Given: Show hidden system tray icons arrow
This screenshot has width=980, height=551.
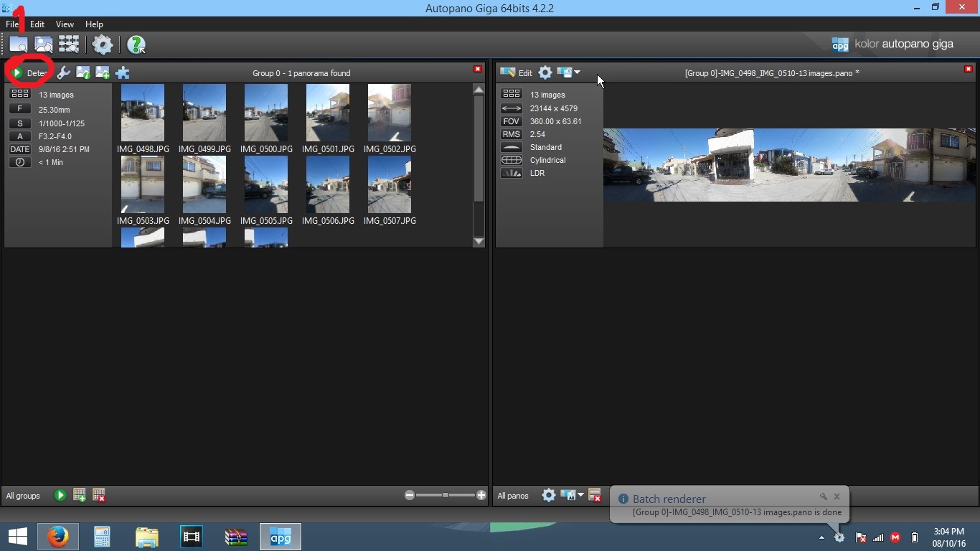Looking at the screenshot, I should [x=821, y=537].
